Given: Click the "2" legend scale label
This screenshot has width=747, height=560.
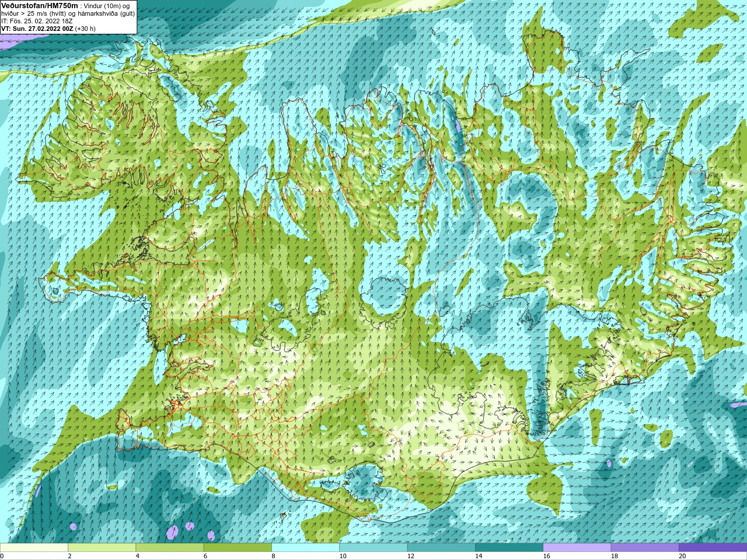Looking at the screenshot, I should [69, 556].
